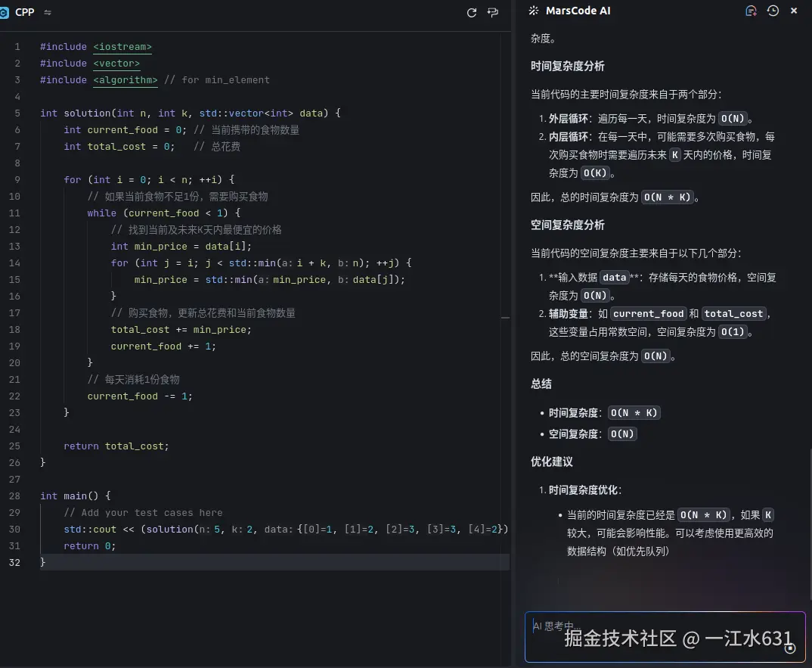Screen dimensions: 812x668
Task: Click '内层循环' list item text
Action: coord(569,137)
